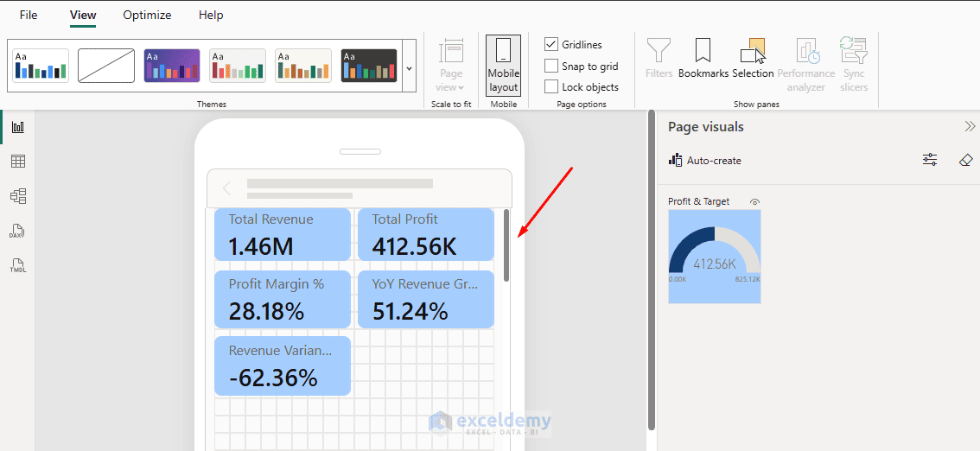Screen dimensions: 980x451
Task: Open the Model view in sidebar
Action: tap(18, 196)
